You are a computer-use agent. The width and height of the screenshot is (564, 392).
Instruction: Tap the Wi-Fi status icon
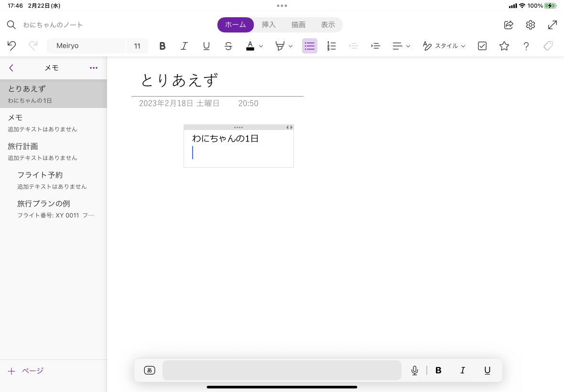click(x=522, y=6)
